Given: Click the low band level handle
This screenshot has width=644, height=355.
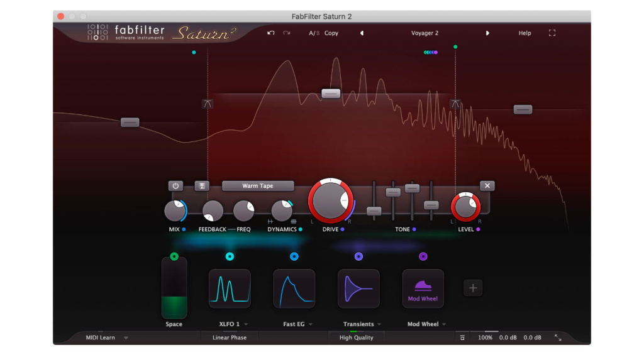Looking at the screenshot, I should pyautogui.click(x=130, y=123).
